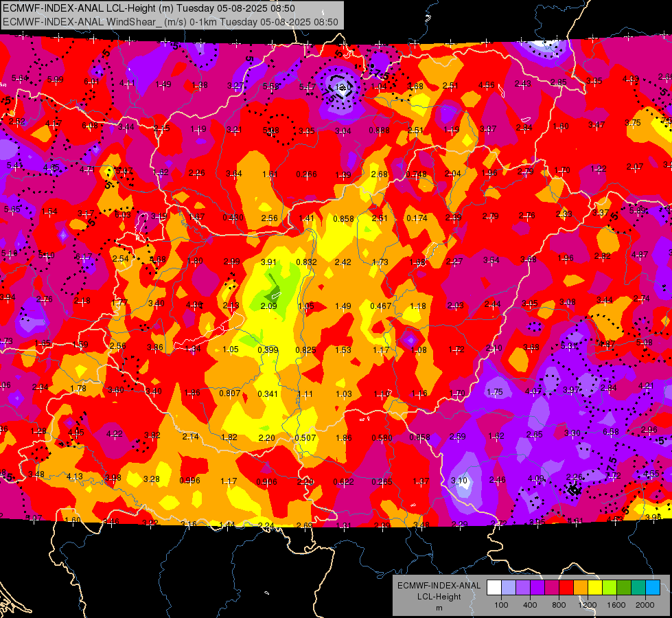
Task: Click the legend tick label 800
Action: (x=559, y=605)
